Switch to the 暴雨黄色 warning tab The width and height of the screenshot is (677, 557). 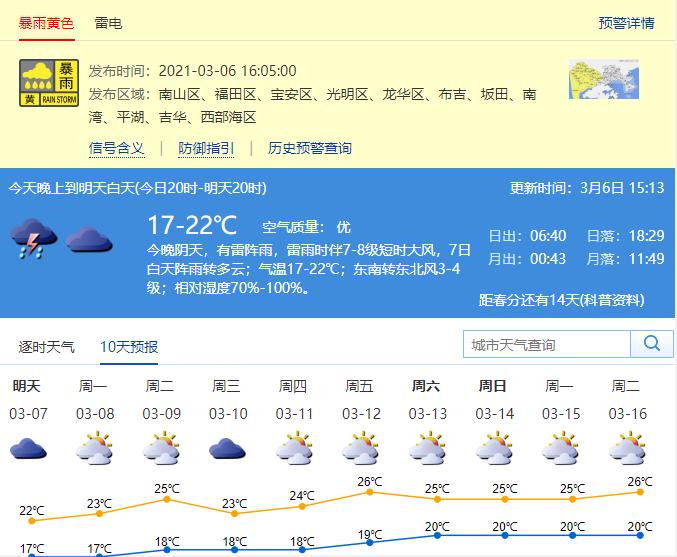point(46,22)
